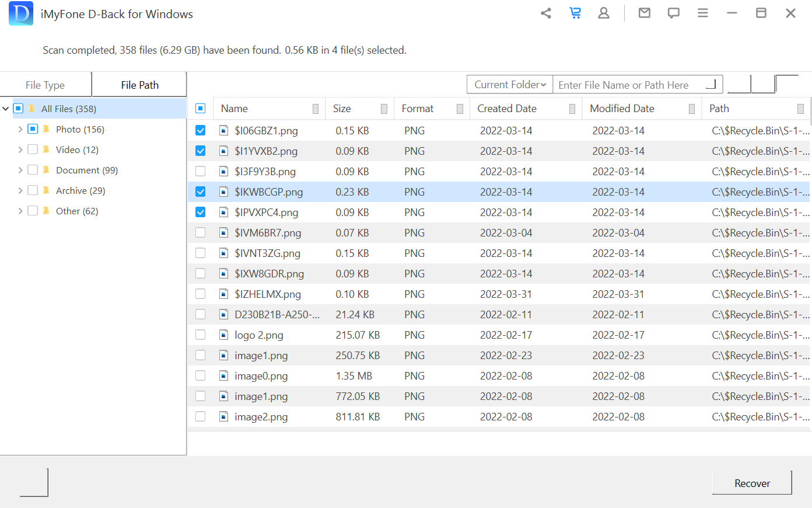Image resolution: width=812 pixels, height=508 pixels.
Task: Click the iMyFone D-Back app logo
Action: [21, 13]
